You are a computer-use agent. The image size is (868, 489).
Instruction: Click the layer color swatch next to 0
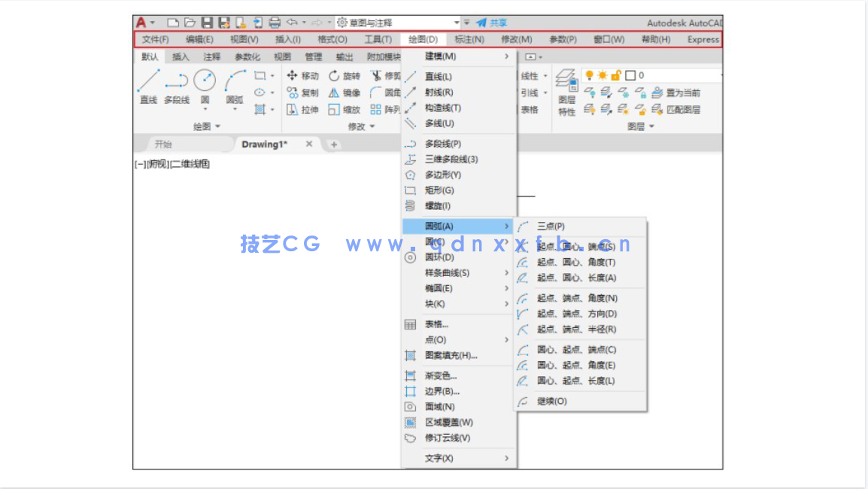[630, 75]
